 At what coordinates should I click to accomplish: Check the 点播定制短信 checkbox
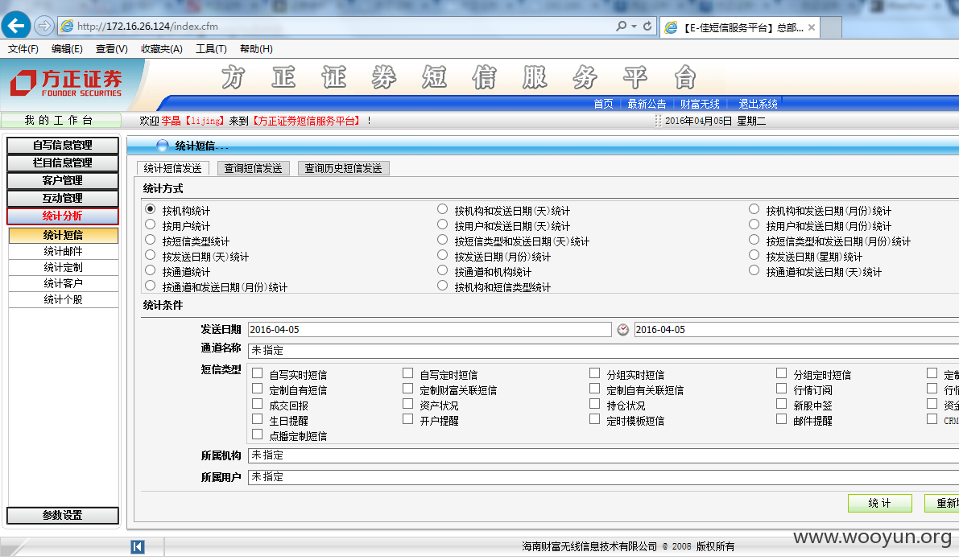[258, 434]
